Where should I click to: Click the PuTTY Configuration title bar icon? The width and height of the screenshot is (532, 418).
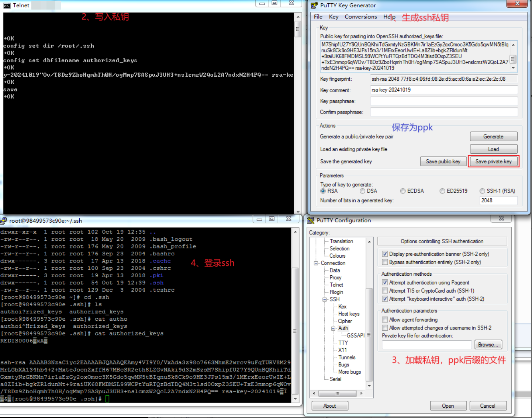311,220
